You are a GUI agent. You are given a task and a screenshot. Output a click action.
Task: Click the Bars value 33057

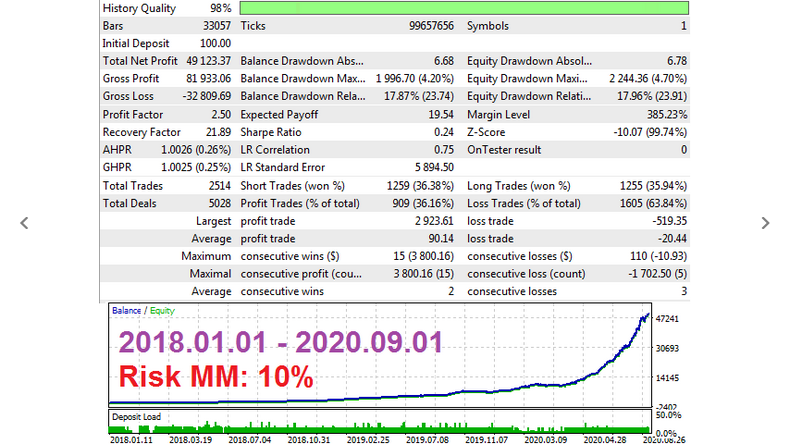[x=217, y=26]
